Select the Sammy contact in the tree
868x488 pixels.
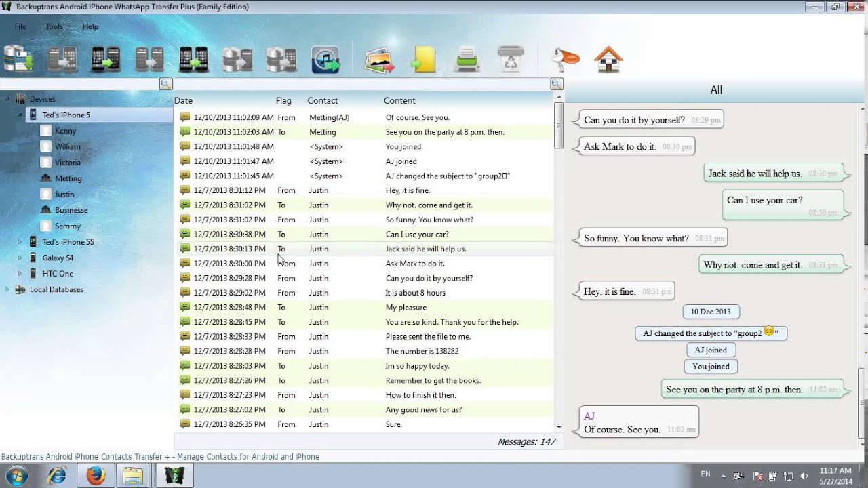(x=68, y=226)
